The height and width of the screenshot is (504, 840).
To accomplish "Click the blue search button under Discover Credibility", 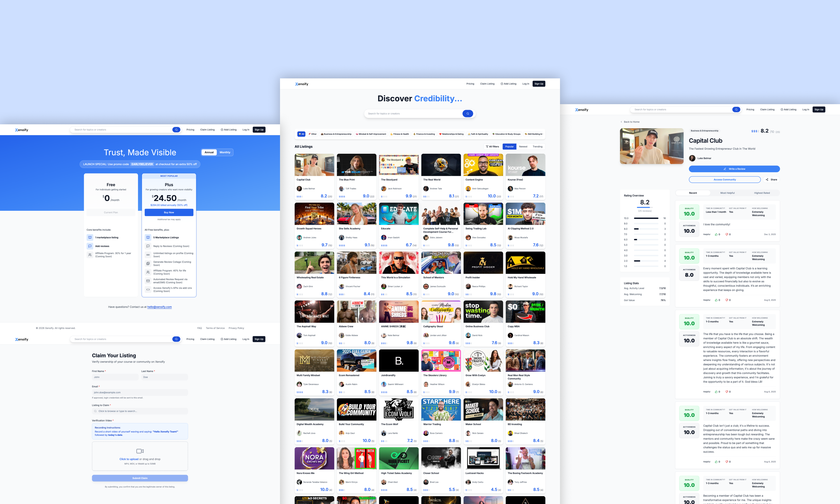I will [x=468, y=114].
